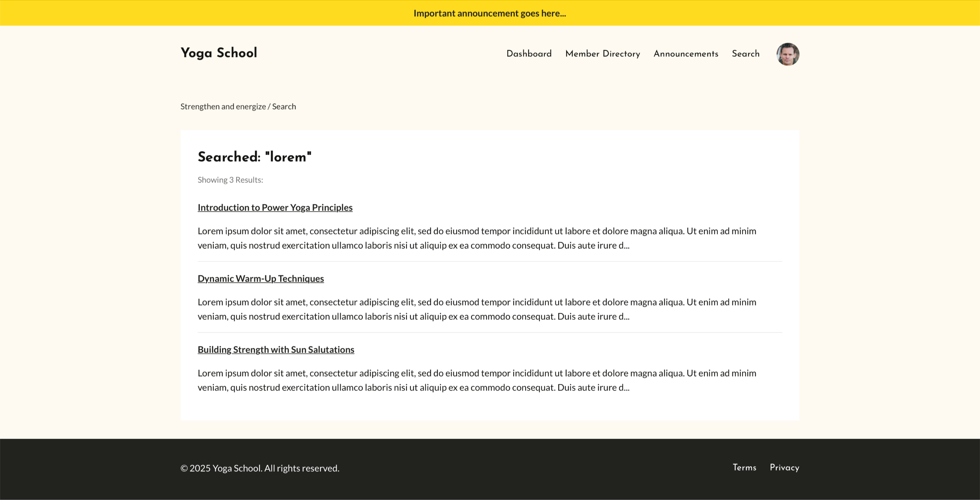Image resolution: width=980 pixels, height=500 pixels.
Task: Click the Searched "lorem" heading
Action: tap(255, 157)
